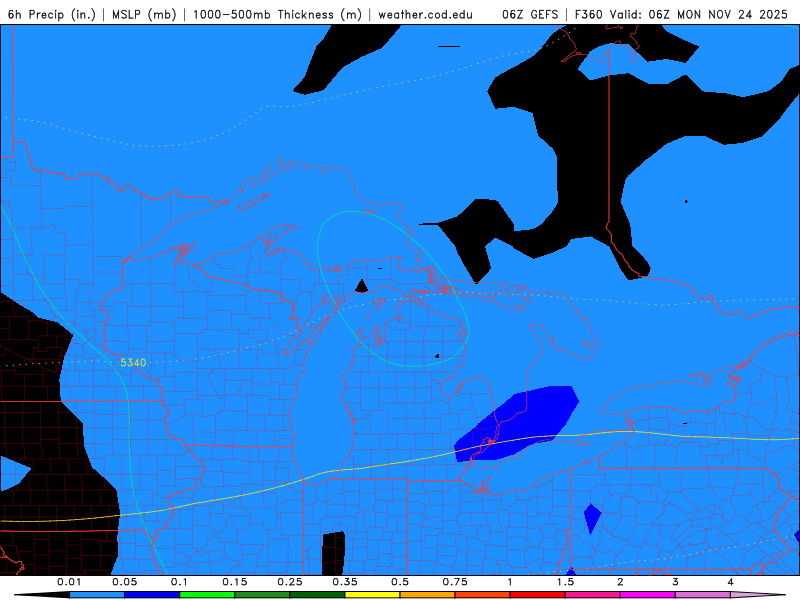Click '1000-500mb Thickness (m)' header text
The width and height of the screenshot is (800, 600).
click(x=277, y=14)
